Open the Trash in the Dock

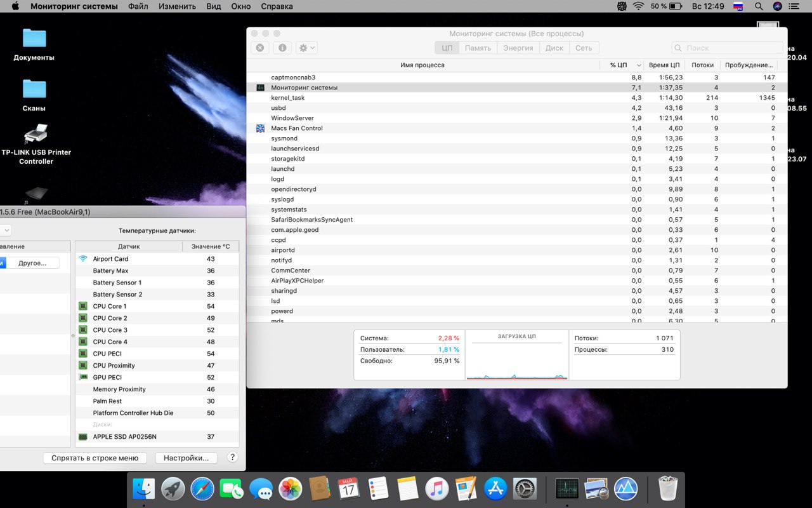coord(668,488)
